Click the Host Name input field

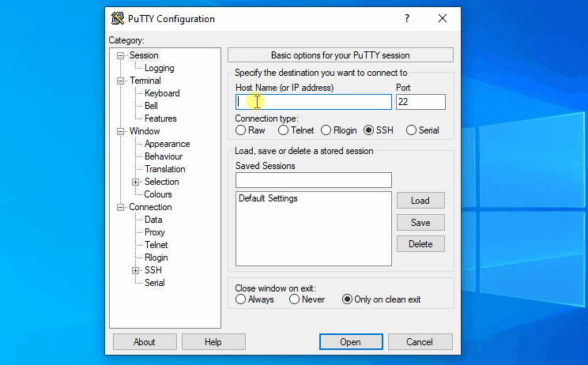pyautogui.click(x=313, y=102)
